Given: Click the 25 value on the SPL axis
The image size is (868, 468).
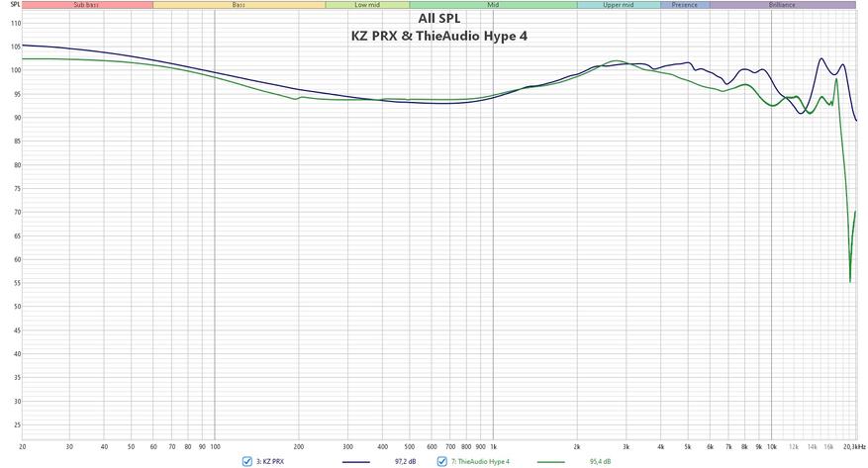Looking at the screenshot, I should click(17, 424).
